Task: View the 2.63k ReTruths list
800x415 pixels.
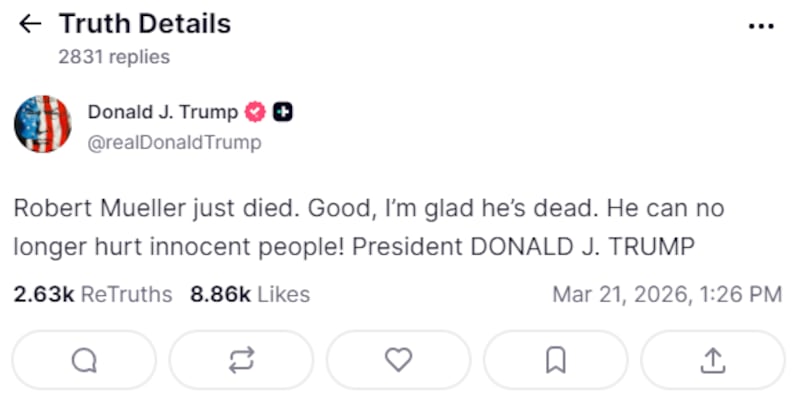Action: click(x=92, y=295)
